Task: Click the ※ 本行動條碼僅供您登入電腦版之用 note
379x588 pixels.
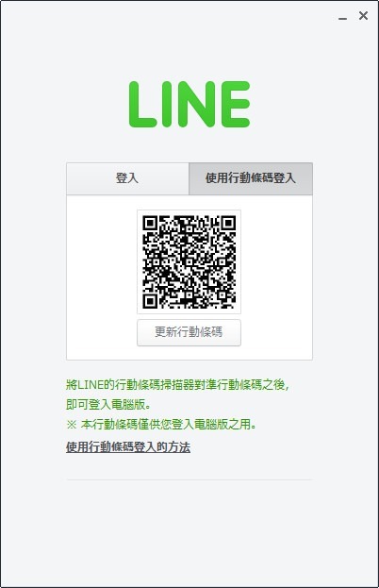Action: coord(161,425)
